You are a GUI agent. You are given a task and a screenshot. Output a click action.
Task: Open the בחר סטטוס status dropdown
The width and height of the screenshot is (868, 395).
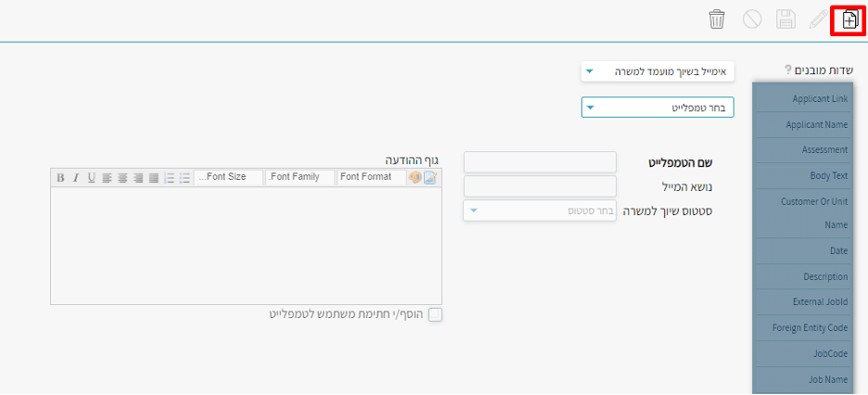539,210
